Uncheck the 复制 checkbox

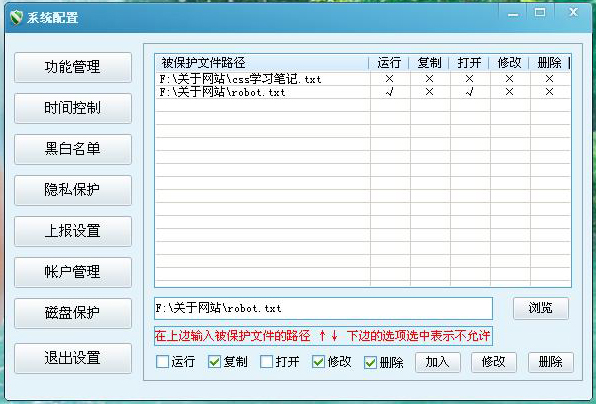pos(215,362)
